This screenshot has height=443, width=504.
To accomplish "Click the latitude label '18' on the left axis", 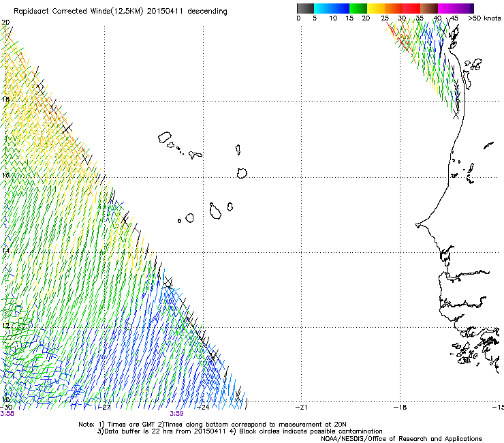I will point(5,99).
